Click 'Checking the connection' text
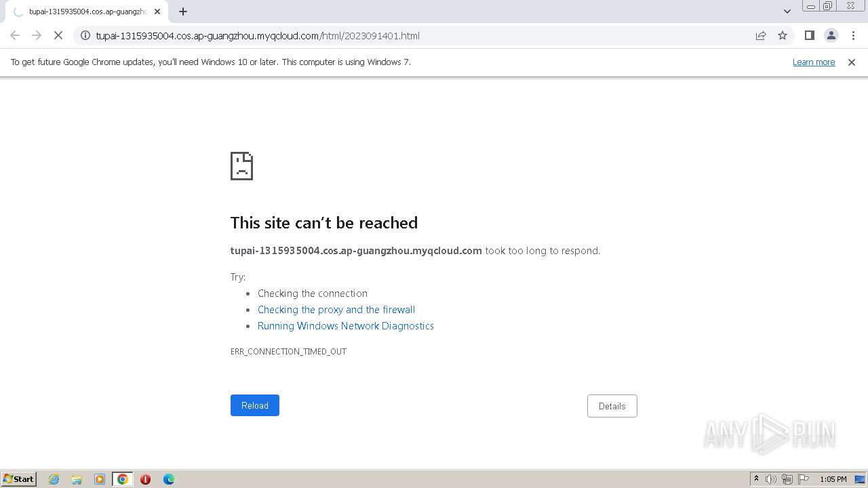This screenshot has height=488, width=868. click(313, 293)
